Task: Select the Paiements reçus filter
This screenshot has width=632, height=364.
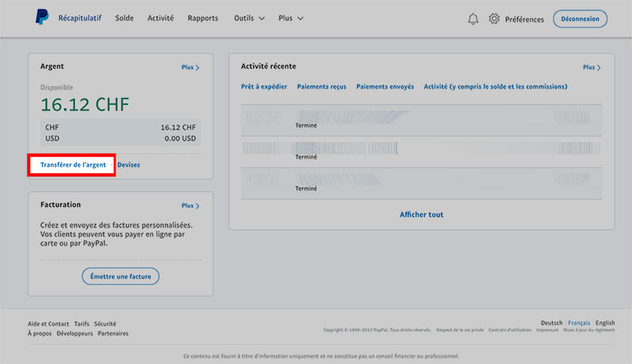Action: [322, 87]
